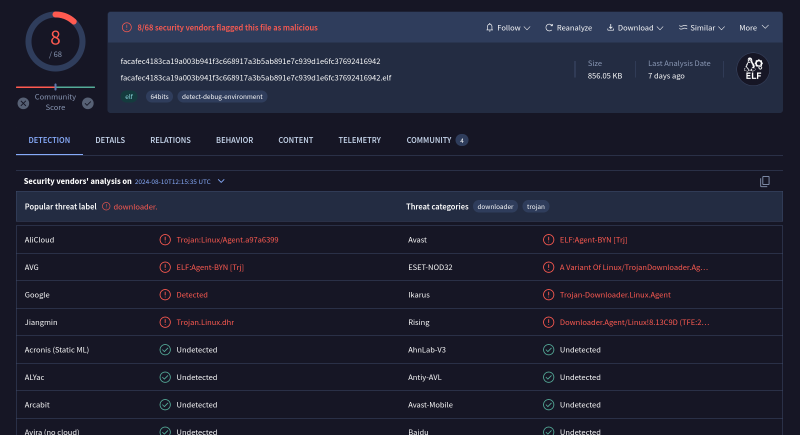Vote harmless with the community score checkmark
Screen dimensions: 800x435
(88, 102)
